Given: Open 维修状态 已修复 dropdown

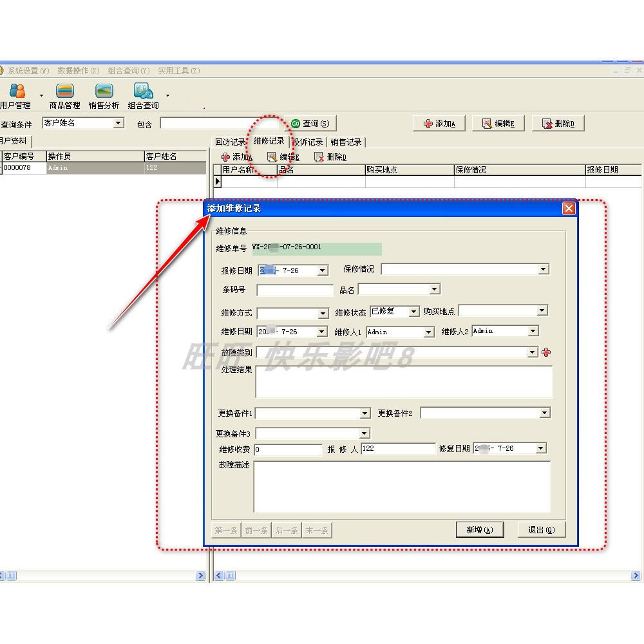Looking at the screenshot, I should [x=413, y=312].
